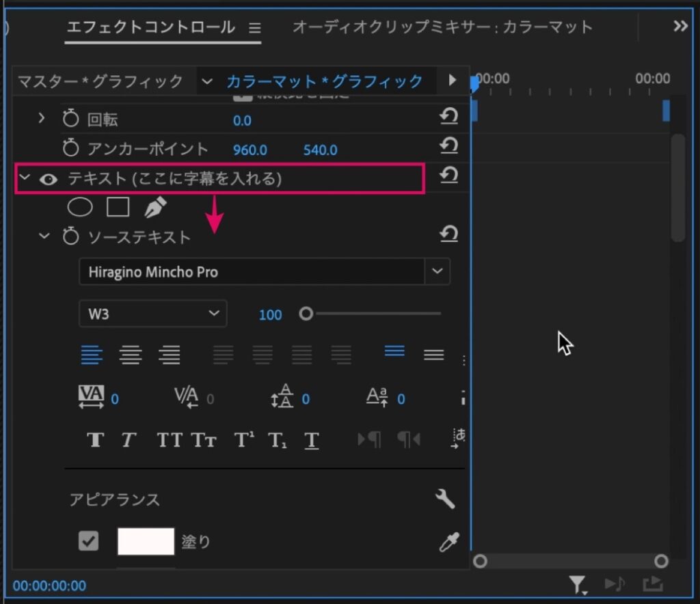Reset the ソーステキスト parameter
Image resolution: width=700 pixels, height=604 pixels.
448,234
